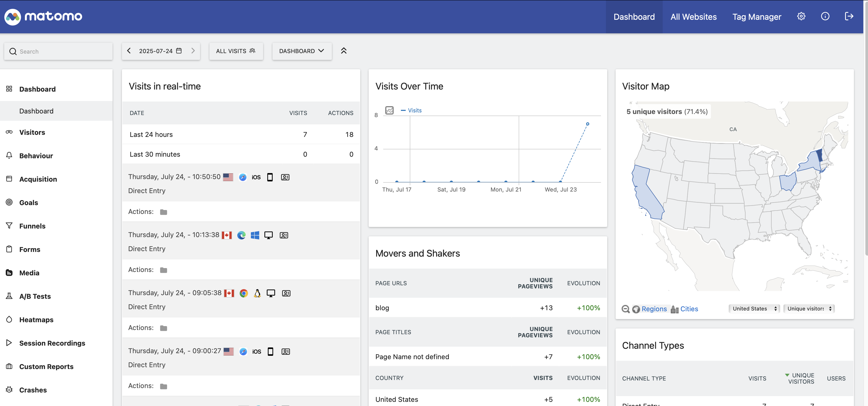
Task: Open the settings gear in top bar
Action: point(801,16)
